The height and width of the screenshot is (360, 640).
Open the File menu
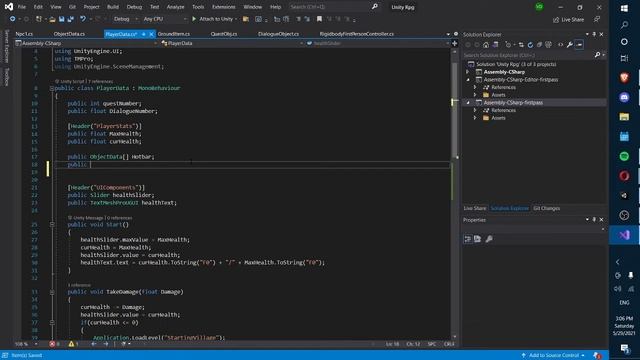tap(22, 7)
